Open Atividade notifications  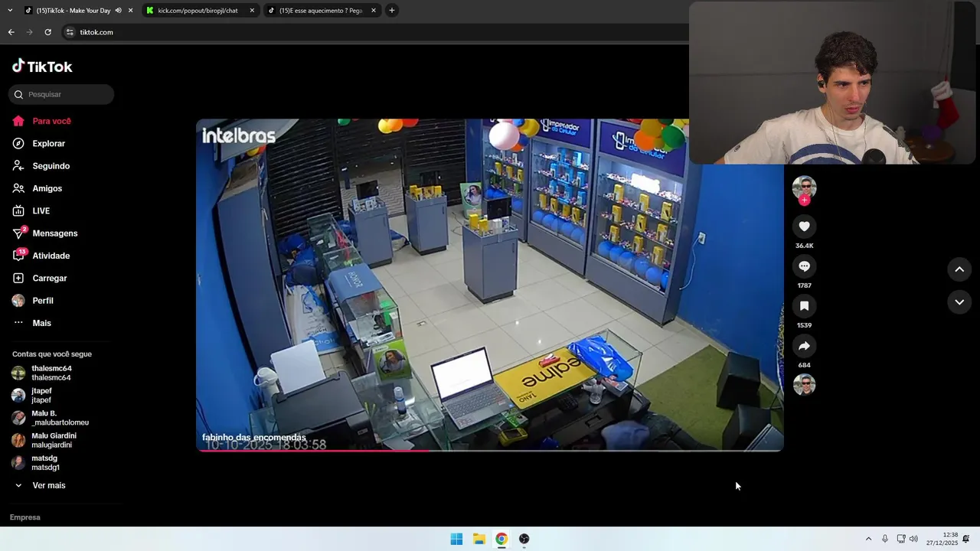pos(41,256)
